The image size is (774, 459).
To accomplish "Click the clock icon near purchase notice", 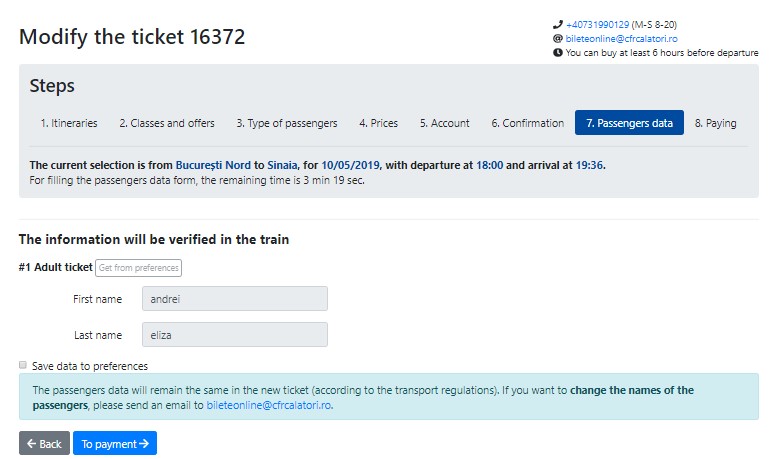I will click(557, 52).
